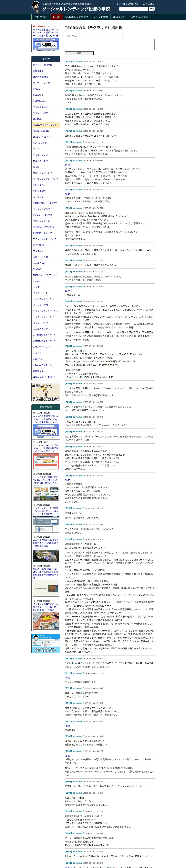Open article みんなで大家さんに業務停止命令 title
The image size is (186, 868).
tap(46, 543)
